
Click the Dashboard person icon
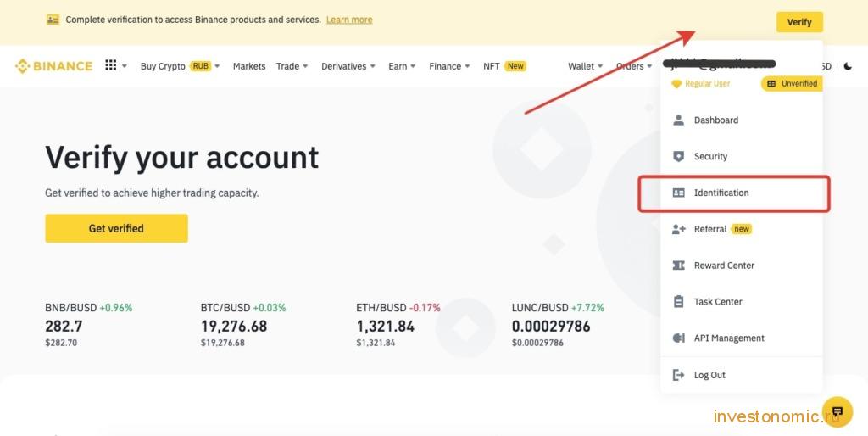[678, 120]
